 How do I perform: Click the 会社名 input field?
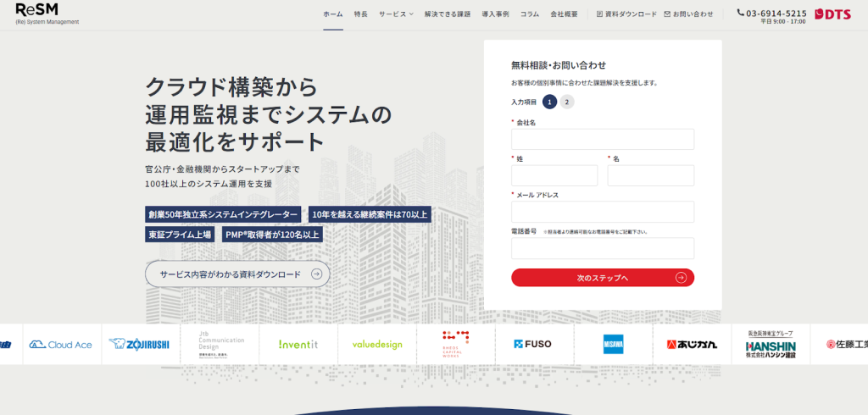coord(603,140)
